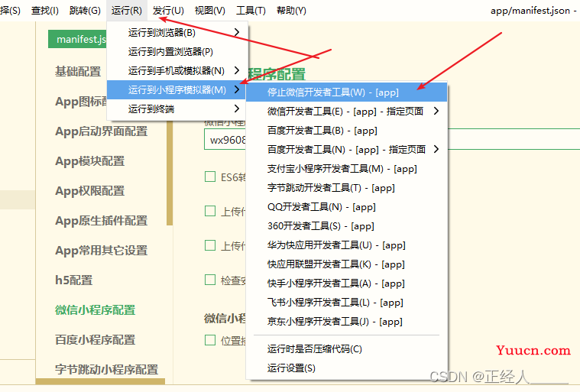Image resolution: width=580 pixels, height=392 pixels.
Task: Choose 运行时是否压缩代码(C)
Action: (346, 348)
